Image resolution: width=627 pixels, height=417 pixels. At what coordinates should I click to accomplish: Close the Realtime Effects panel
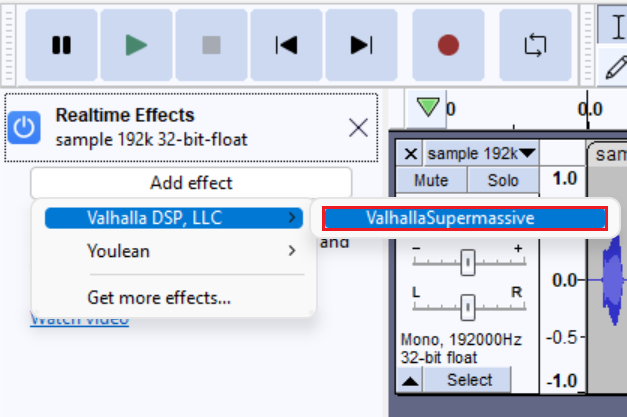click(x=358, y=128)
